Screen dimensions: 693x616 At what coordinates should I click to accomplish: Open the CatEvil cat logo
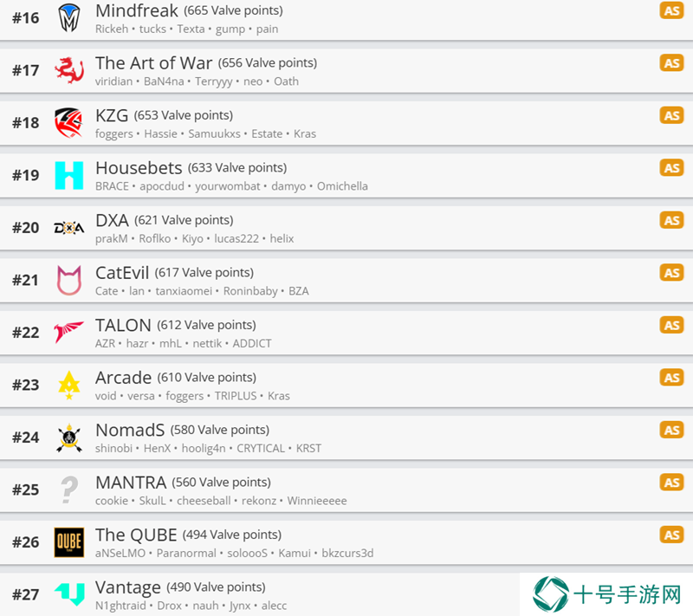pyautogui.click(x=69, y=280)
